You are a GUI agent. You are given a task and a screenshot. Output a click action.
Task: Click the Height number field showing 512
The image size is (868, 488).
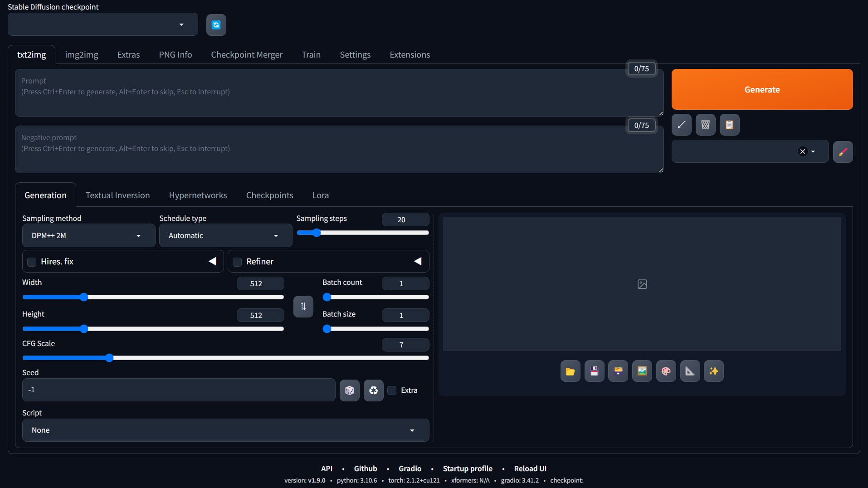260,315
